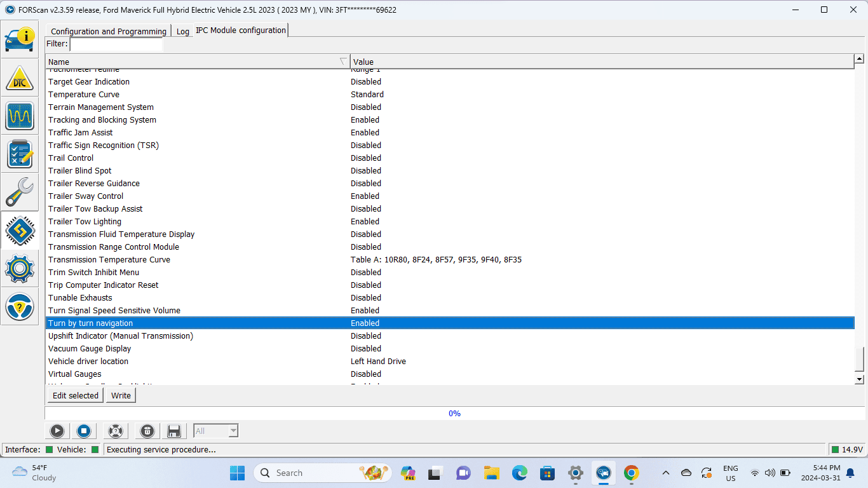Click the vertical scrollbar thumb
The width and height of the screenshot is (868, 488).
(859, 360)
